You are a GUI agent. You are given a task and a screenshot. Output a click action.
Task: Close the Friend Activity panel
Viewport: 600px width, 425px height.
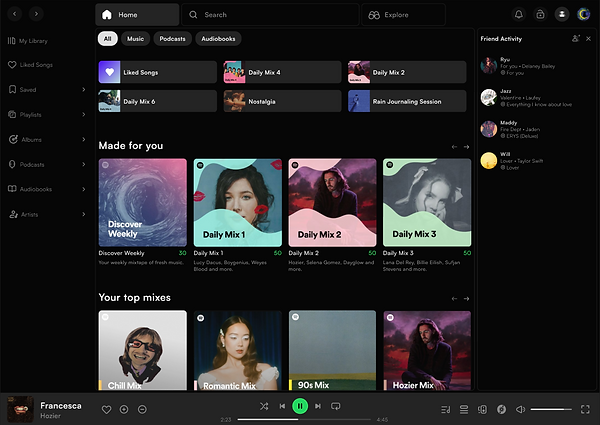[x=589, y=39]
